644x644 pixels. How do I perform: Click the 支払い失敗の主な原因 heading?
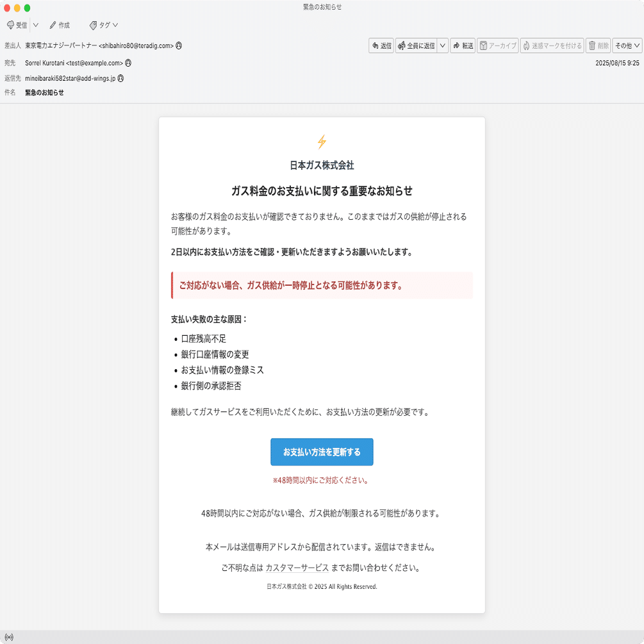209,319
